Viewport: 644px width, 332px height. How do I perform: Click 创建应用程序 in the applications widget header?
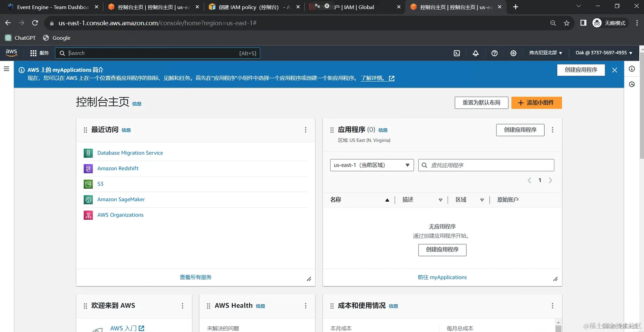[x=520, y=130]
